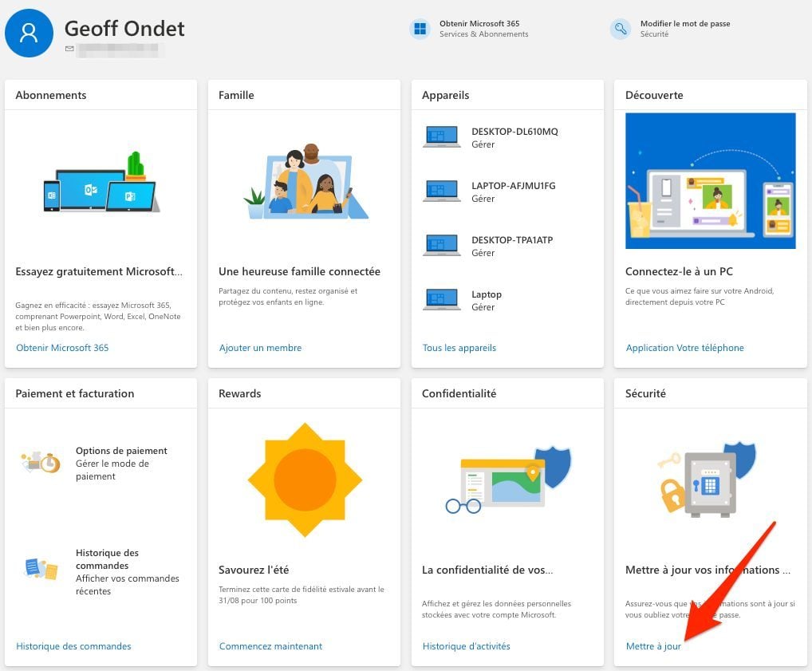Image resolution: width=812 pixels, height=671 pixels.
Task: Click the Geoff Ondet profile avatar icon
Action: point(29,33)
